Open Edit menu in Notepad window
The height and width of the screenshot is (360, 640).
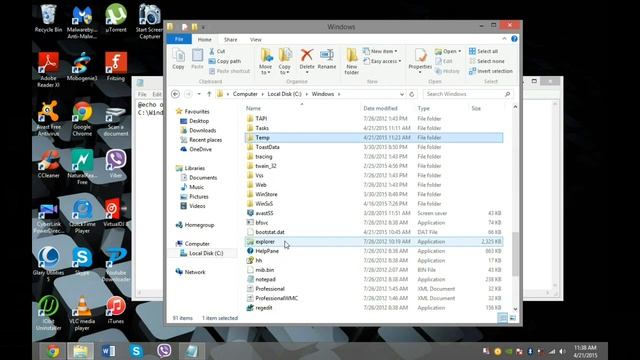(157, 95)
